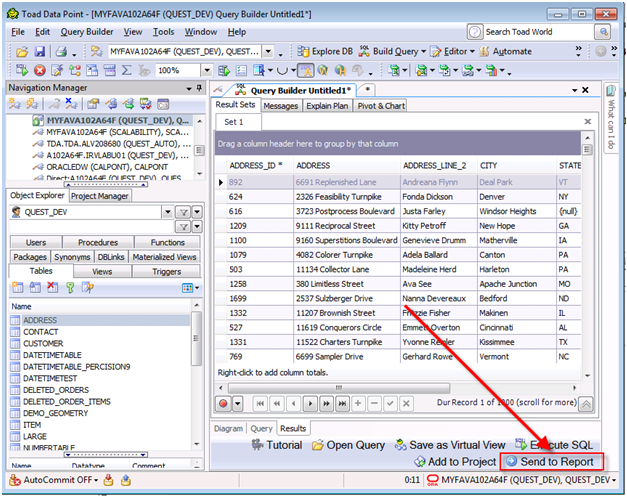The height and width of the screenshot is (497, 627).
Task: Click the Send to Report button
Action: point(551,462)
